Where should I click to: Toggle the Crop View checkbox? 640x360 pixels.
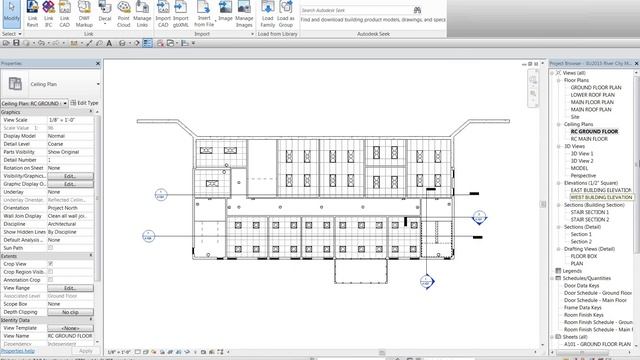click(51, 264)
